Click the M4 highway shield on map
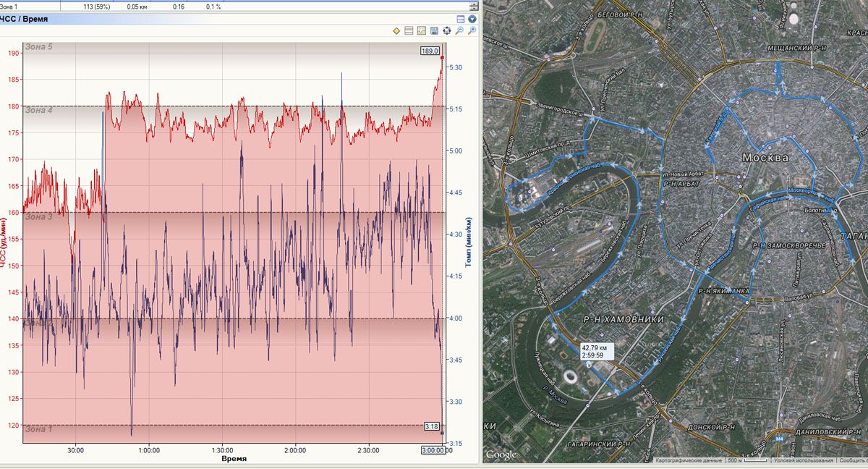Viewport: 868px width, 469px height. click(x=779, y=439)
